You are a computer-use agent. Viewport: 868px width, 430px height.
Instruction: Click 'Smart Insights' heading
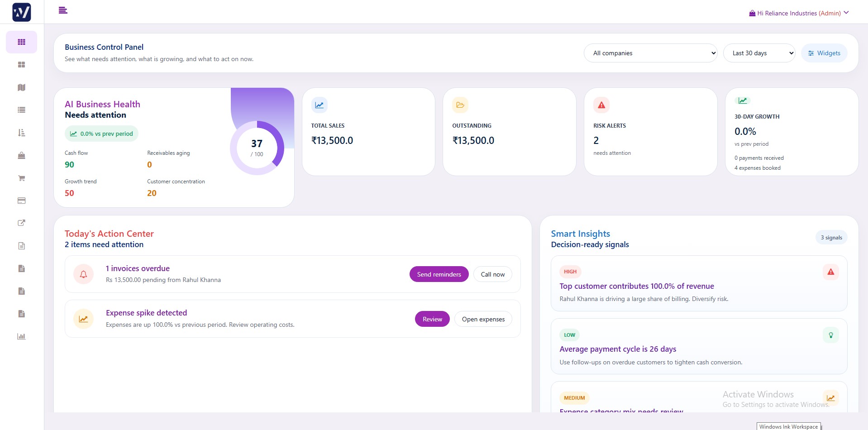tap(581, 234)
